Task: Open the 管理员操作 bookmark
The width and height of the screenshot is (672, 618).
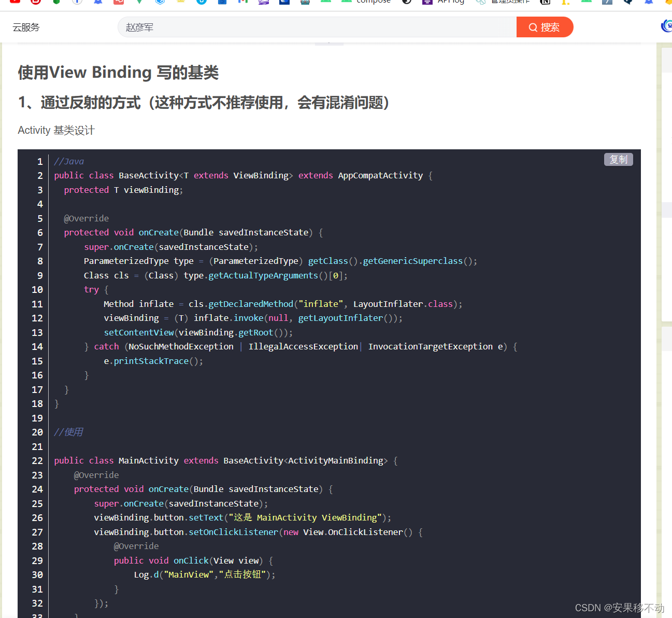Action: pos(510,2)
